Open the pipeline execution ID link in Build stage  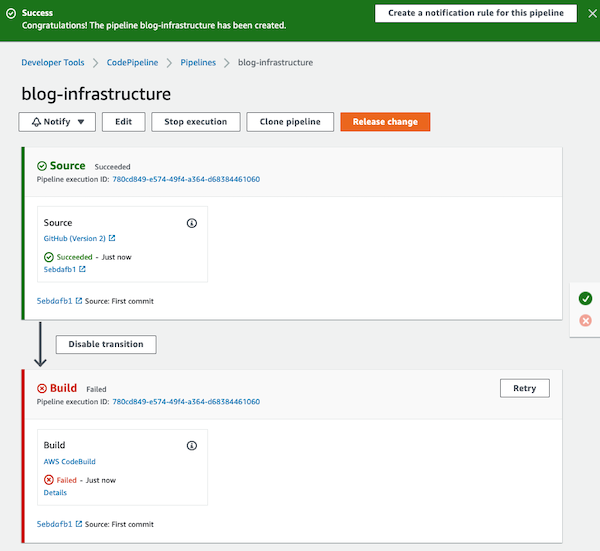186,402
